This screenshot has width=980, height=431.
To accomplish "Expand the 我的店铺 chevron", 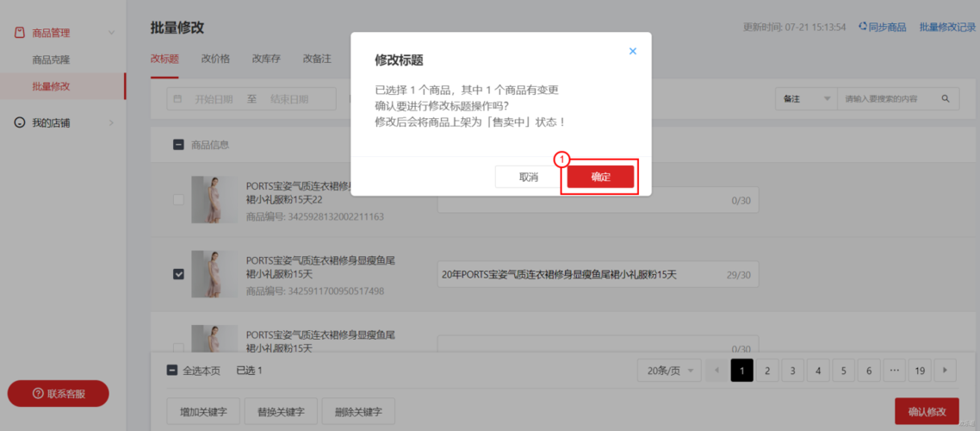I will tap(111, 122).
